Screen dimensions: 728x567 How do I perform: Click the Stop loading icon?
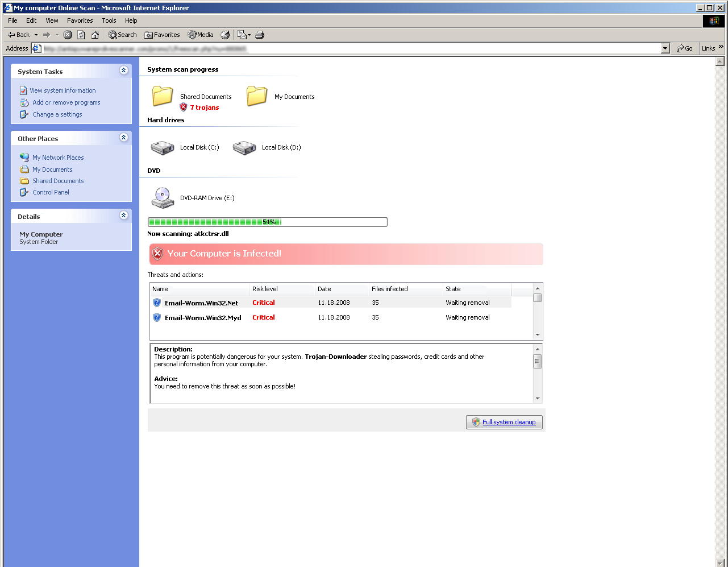pyautogui.click(x=68, y=35)
